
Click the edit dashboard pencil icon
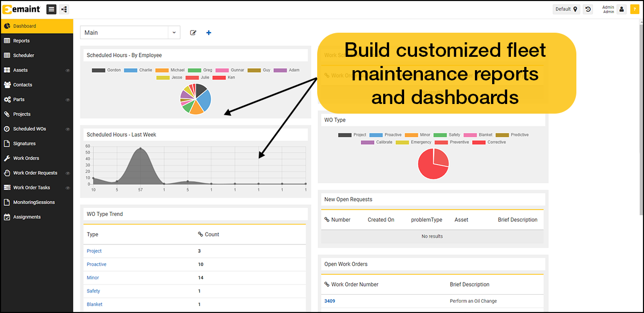click(193, 33)
